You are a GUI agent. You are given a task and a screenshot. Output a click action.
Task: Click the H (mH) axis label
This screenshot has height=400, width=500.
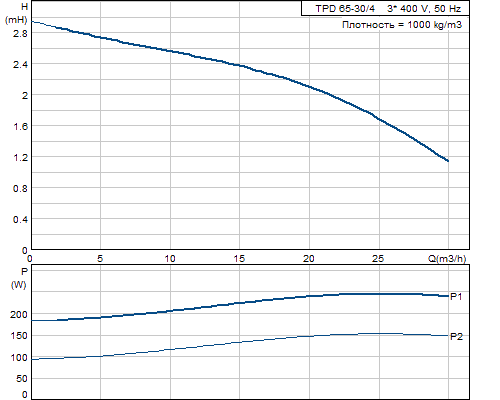tap(17, 13)
